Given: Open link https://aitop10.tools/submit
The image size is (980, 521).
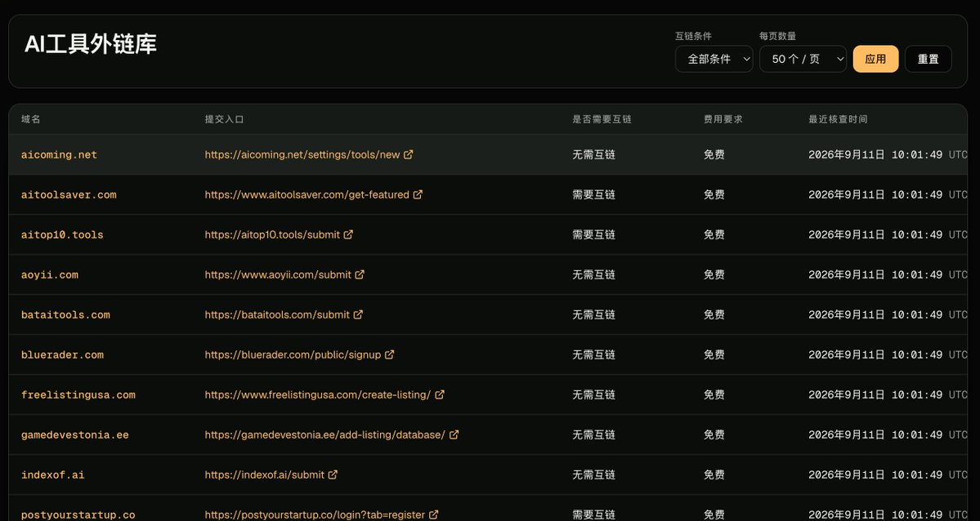Looking at the screenshot, I should [x=272, y=234].
